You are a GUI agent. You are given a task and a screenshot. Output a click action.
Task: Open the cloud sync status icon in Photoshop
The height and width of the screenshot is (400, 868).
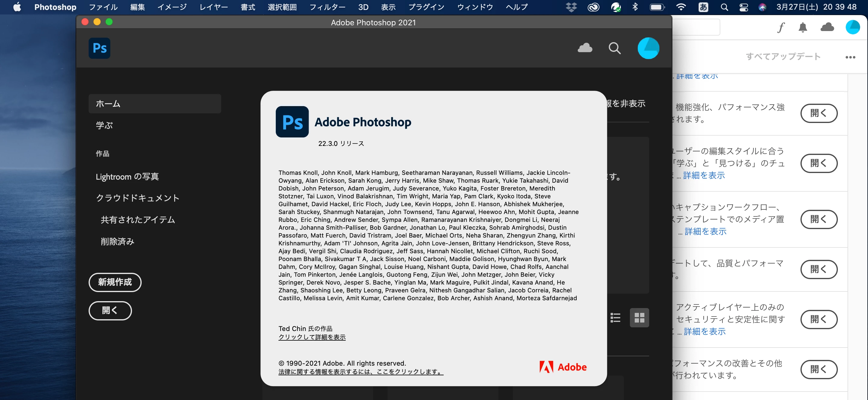click(585, 48)
